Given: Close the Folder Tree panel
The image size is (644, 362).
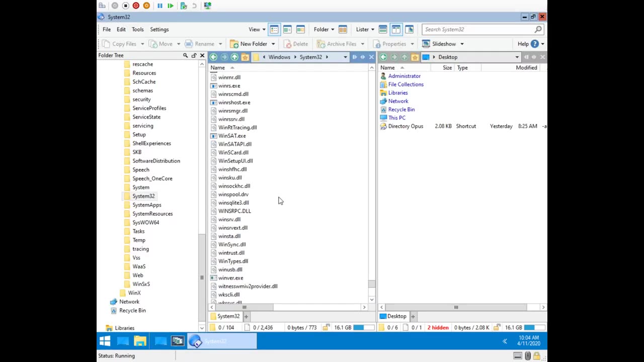Looking at the screenshot, I should pyautogui.click(x=202, y=55).
